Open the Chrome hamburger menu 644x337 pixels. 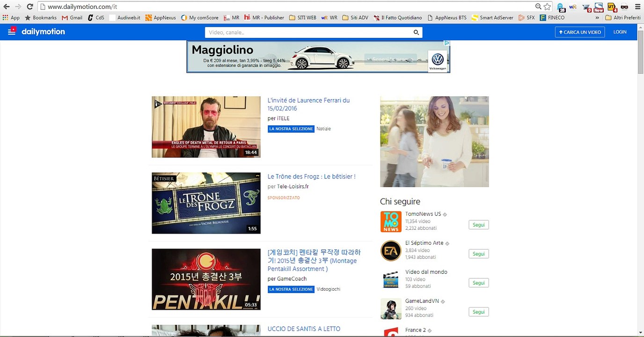637,7
